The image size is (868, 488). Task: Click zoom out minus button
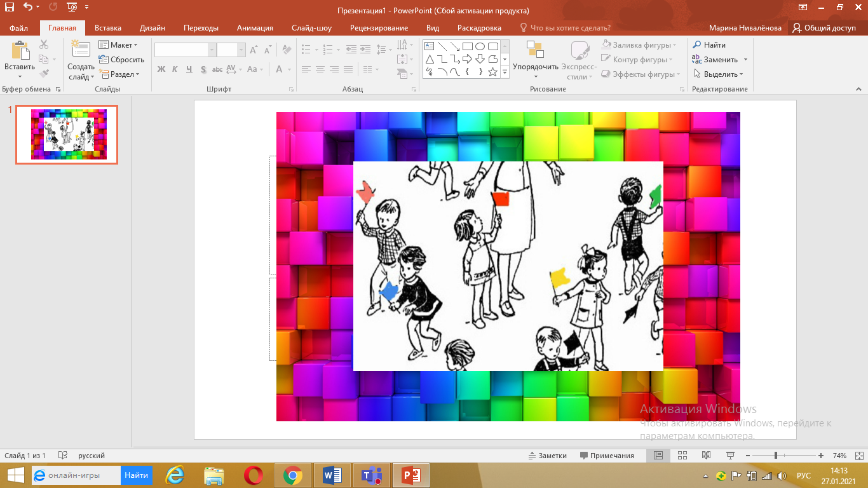click(x=748, y=456)
